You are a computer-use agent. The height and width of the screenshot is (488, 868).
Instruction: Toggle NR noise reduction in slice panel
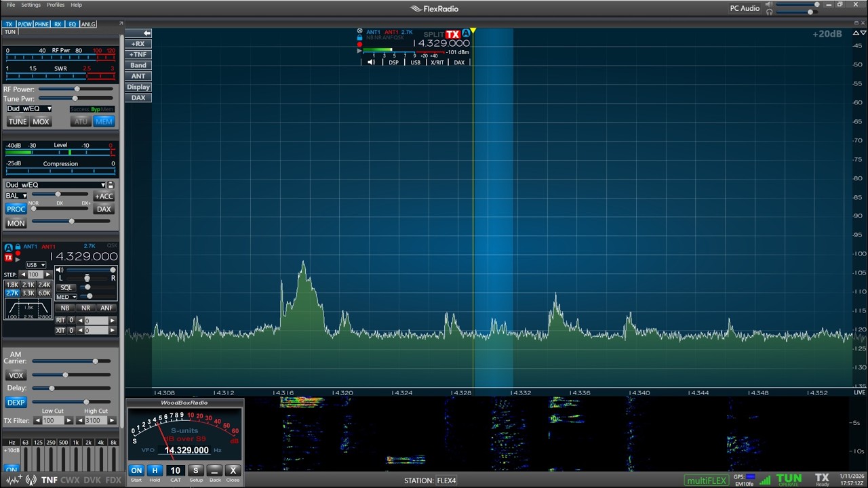point(85,308)
